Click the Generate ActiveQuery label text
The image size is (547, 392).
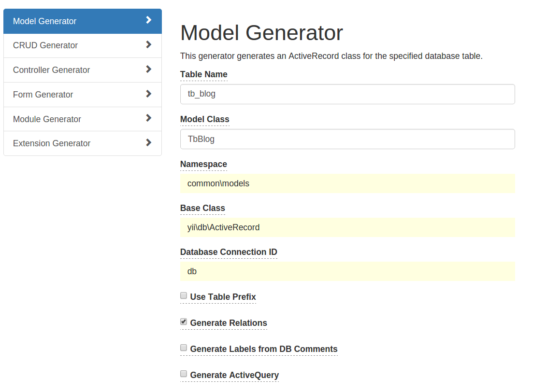coord(234,375)
